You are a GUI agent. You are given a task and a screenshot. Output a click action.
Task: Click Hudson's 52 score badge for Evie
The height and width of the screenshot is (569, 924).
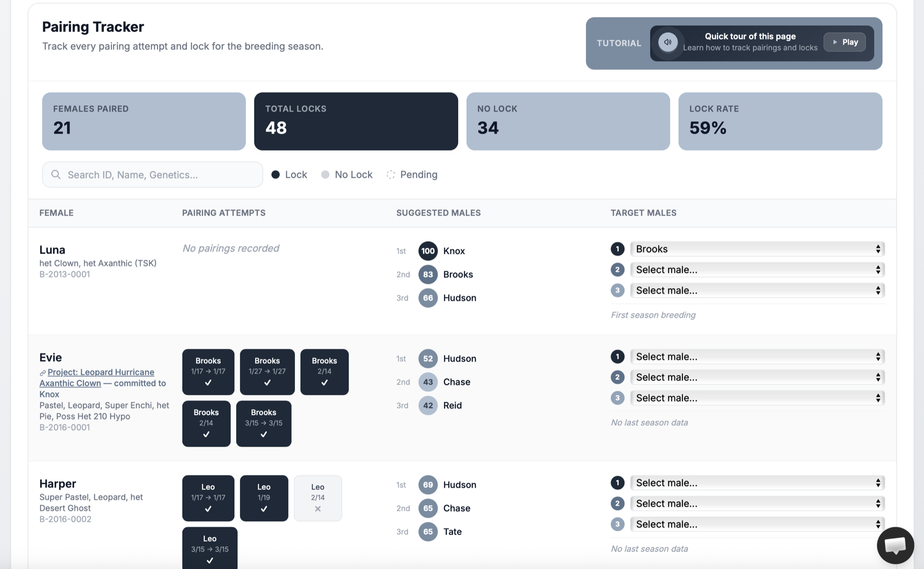pyautogui.click(x=428, y=359)
